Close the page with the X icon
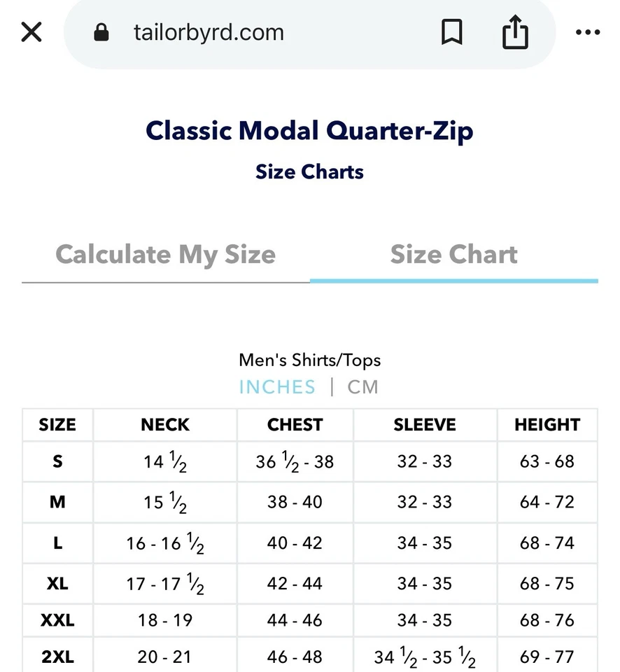The width and height of the screenshot is (620, 672). 31,31
